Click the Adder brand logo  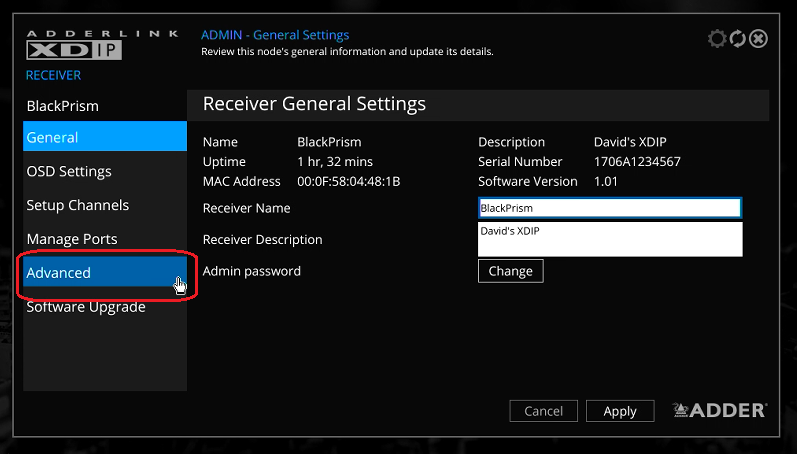point(719,410)
